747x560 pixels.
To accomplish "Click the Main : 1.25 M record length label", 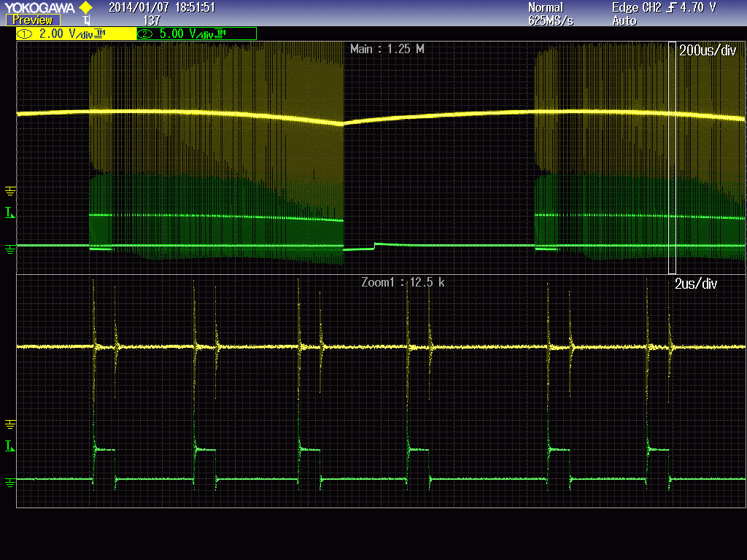I will pyautogui.click(x=387, y=49).
